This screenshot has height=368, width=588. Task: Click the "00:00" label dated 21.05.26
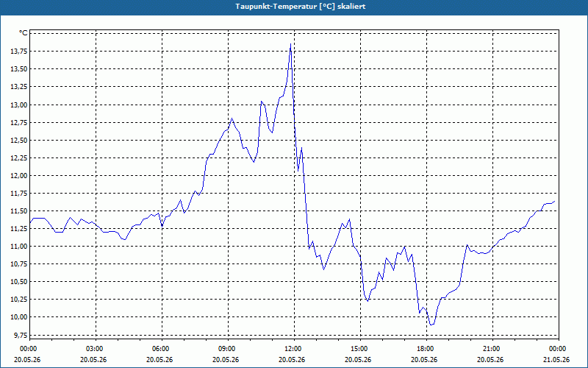click(x=559, y=349)
